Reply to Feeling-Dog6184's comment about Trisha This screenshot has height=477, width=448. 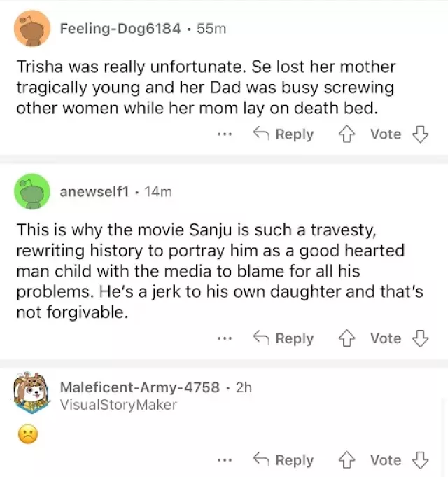tap(283, 134)
